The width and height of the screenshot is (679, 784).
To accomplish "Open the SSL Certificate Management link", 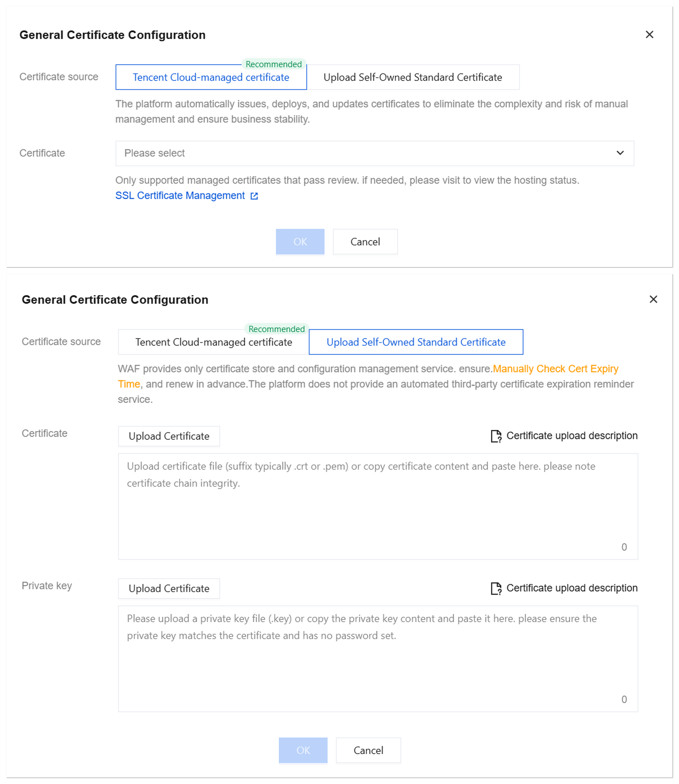I will tap(180, 196).
